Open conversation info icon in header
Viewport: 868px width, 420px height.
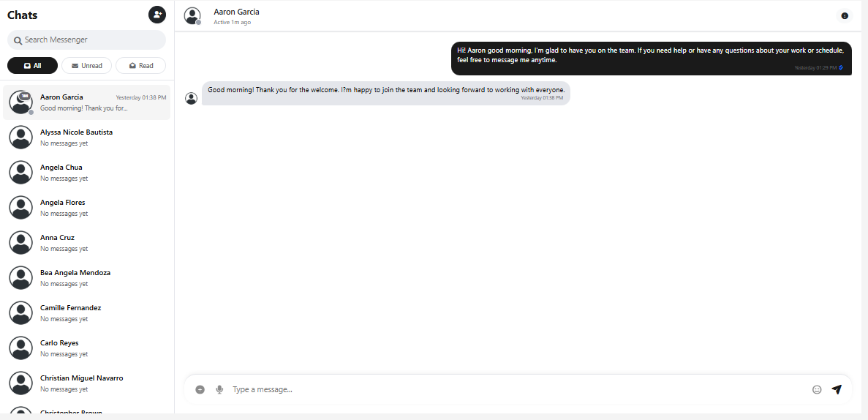point(845,15)
